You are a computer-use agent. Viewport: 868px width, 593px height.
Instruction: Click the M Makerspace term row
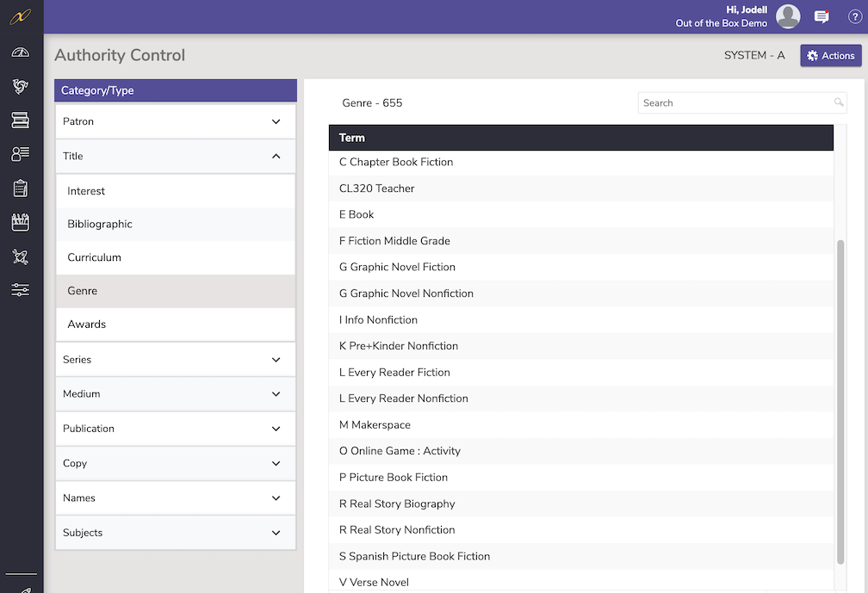(x=375, y=425)
